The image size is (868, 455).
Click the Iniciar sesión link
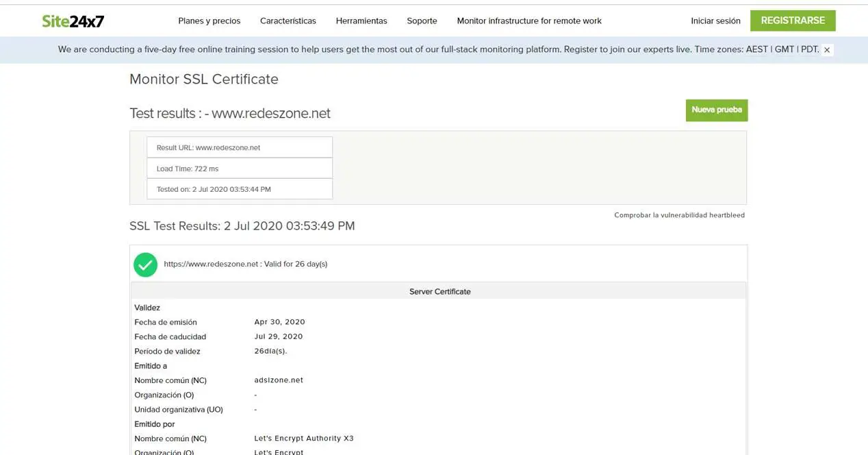(715, 21)
